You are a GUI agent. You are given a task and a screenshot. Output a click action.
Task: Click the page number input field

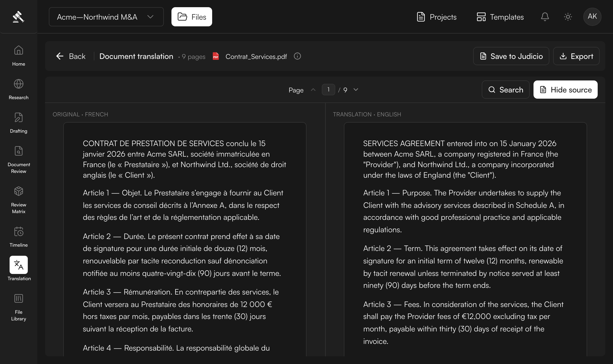(x=328, y=90)
